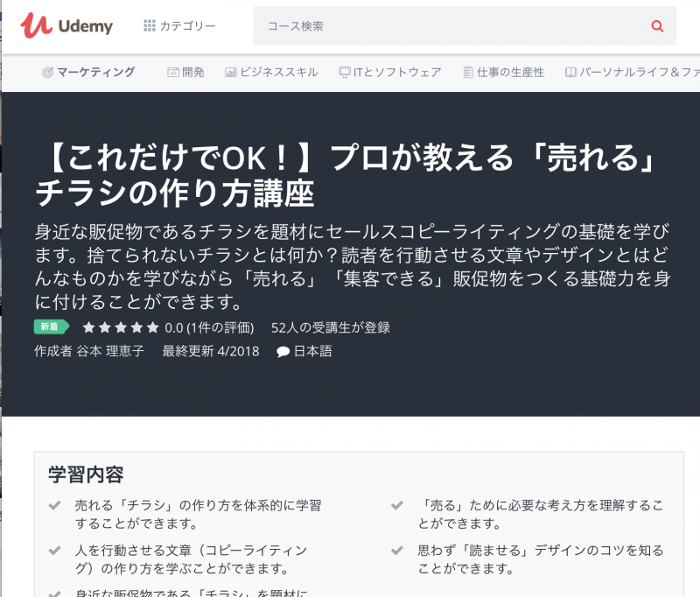Click the five-star rating display
Screen dimensions: 700x597
121,328
